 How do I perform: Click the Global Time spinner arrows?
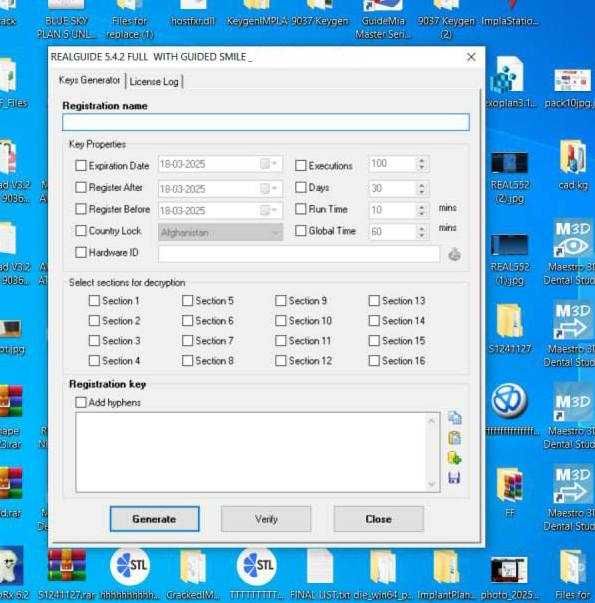(422, 232)
